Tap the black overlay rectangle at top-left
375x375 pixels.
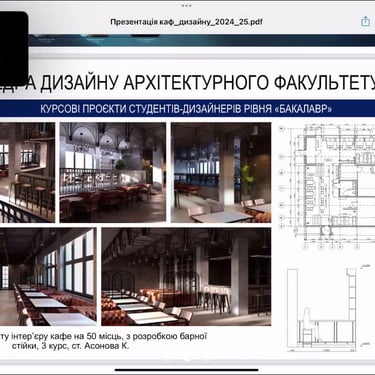coord(14,47)
